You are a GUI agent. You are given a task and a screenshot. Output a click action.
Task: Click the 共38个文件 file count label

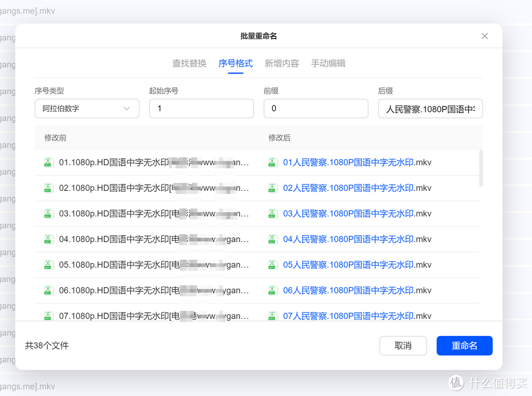tap(47, 346)
